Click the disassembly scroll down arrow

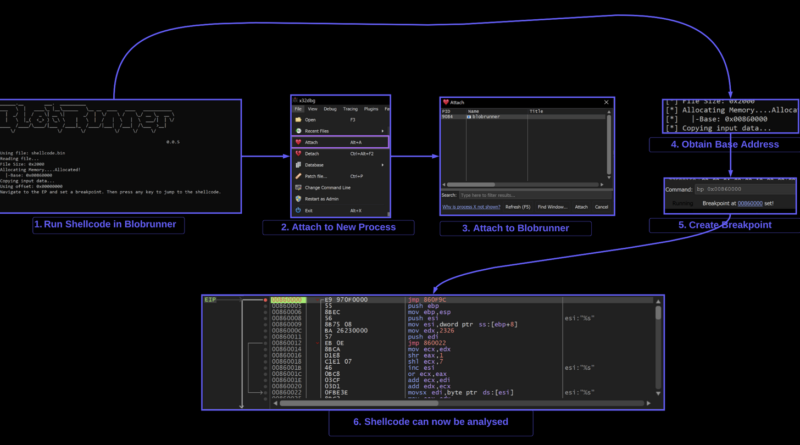pyautogui.click(x=658, y=393)
